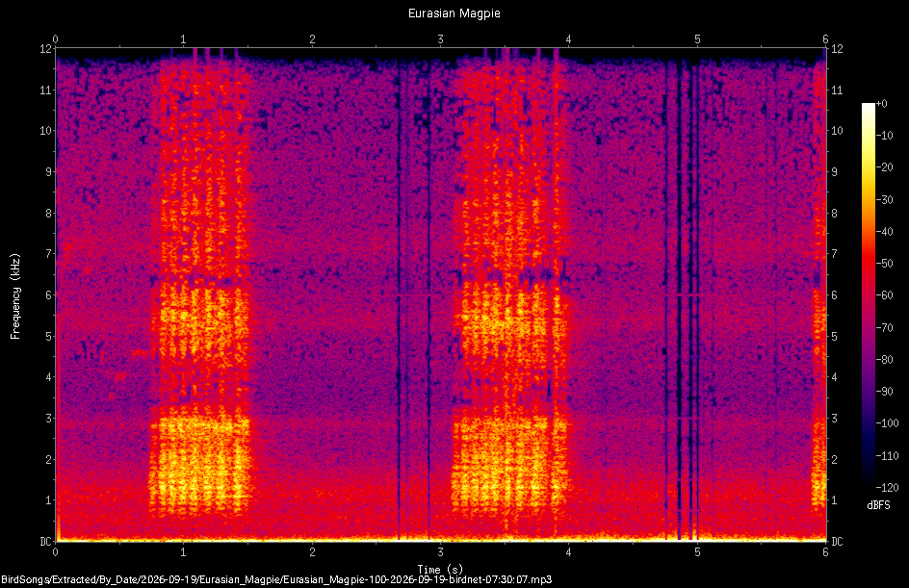Click the "-70" colorbar value
The height and width of the screenshot is (588, 909).
click(884, 328)
